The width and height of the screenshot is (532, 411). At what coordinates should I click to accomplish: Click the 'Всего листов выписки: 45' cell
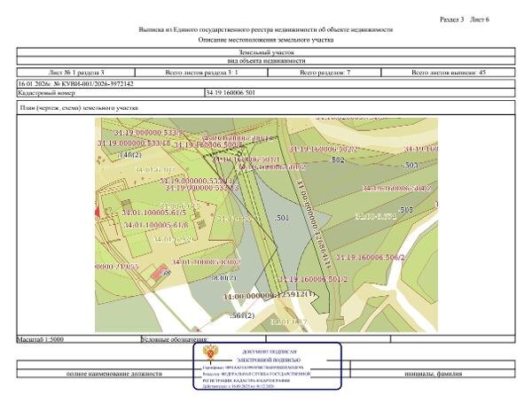448,73
